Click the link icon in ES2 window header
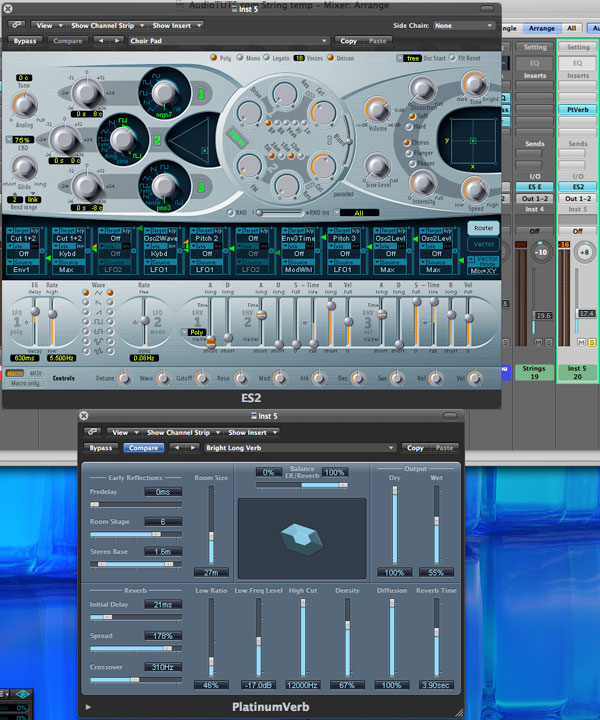 pos(17,25)
